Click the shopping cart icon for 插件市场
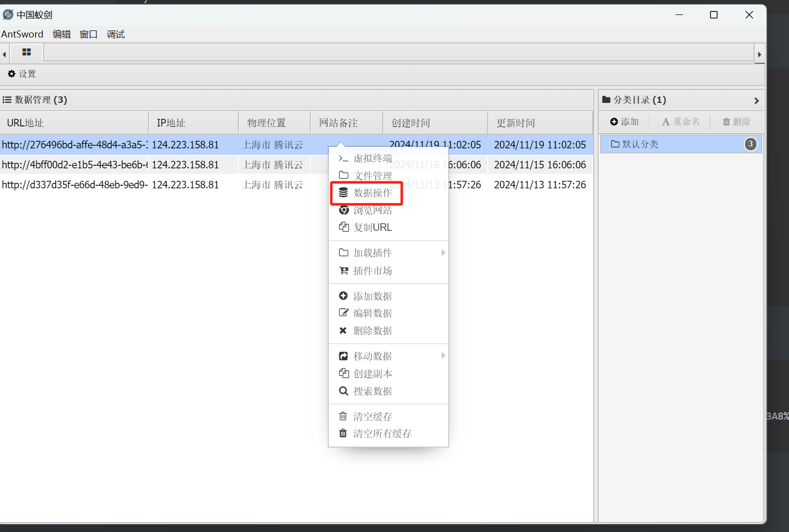Screen dimensions: 789x532 pyautogui.click(x=343, y=271)
